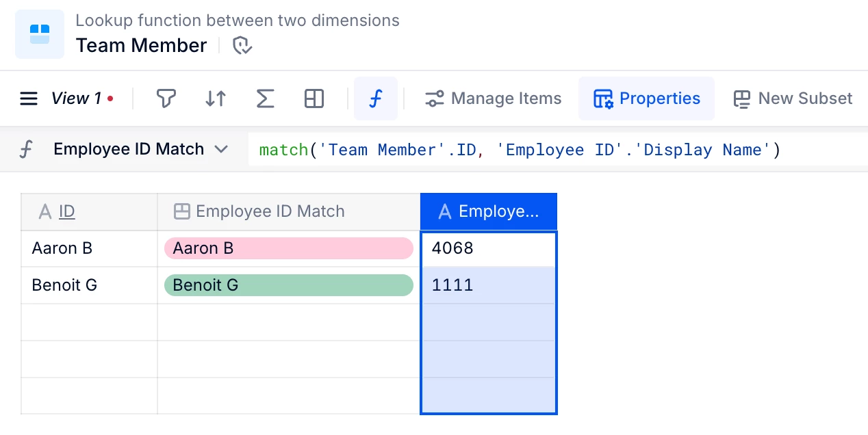Click the script f icon in formula bar
The width and height of the screenshot is (868, 435).
pos(26,149)
